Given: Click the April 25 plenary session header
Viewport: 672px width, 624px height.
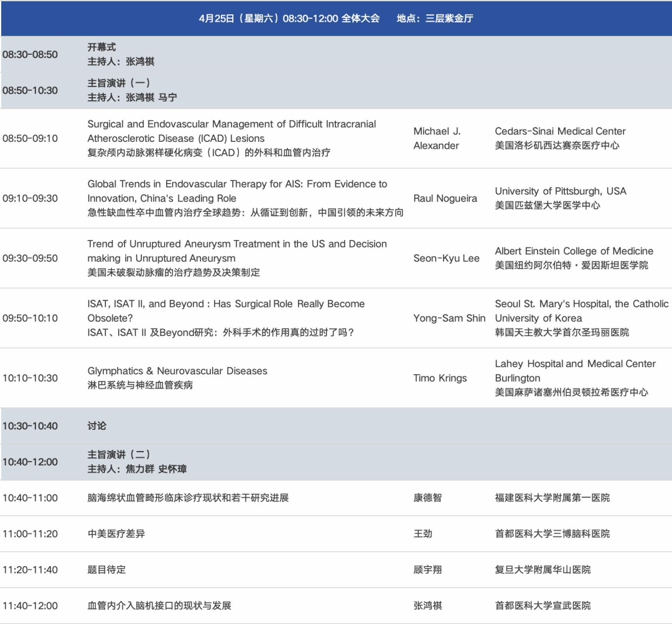Looking at the screenshot, I should pyautogui.click(x=336, y=18).
